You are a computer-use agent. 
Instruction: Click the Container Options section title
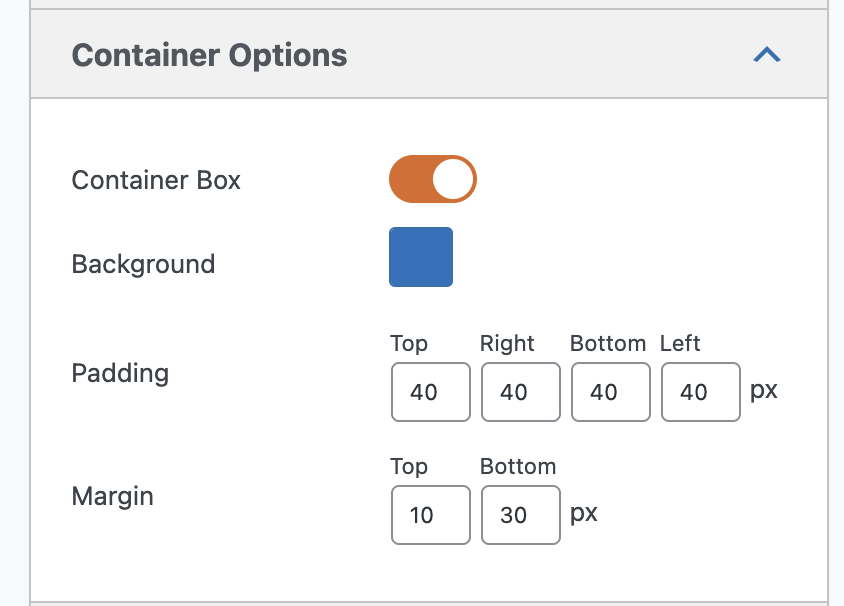point(209,55)
